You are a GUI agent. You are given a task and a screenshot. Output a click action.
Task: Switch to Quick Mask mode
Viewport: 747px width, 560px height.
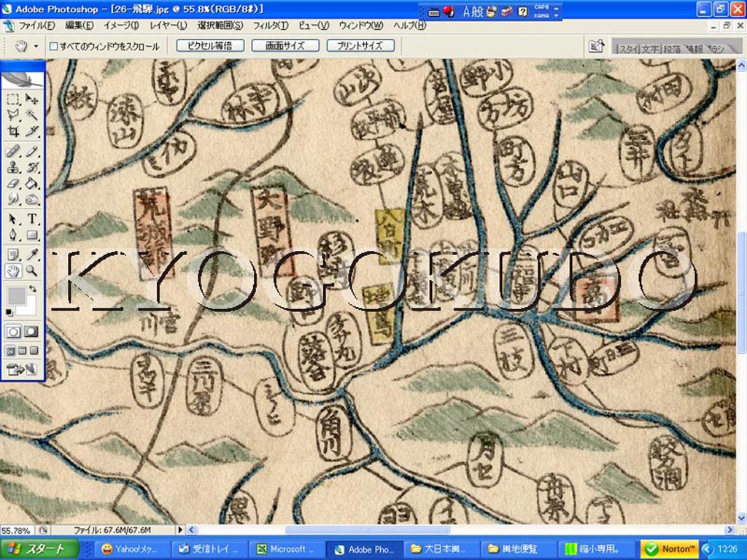click(x=31, y=332)
